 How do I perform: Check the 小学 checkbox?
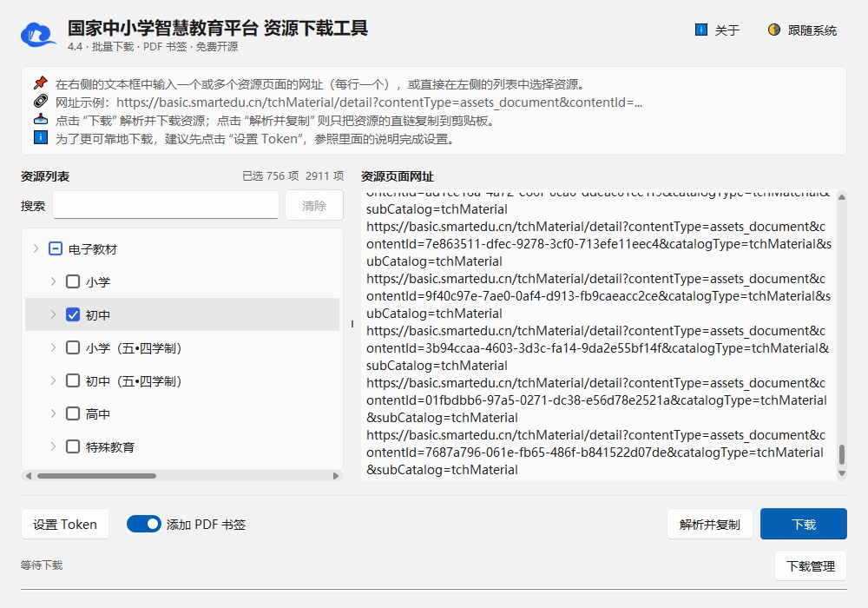tap(73, 281)
